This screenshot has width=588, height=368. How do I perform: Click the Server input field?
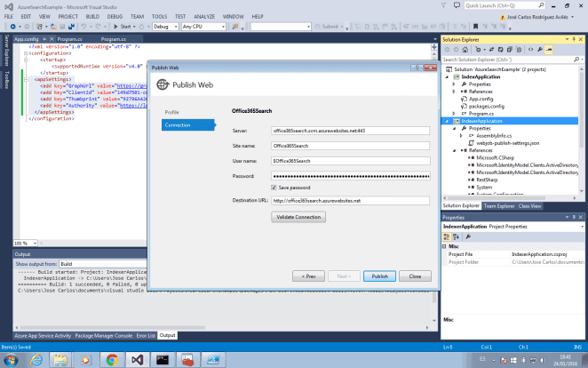[350, 131]
